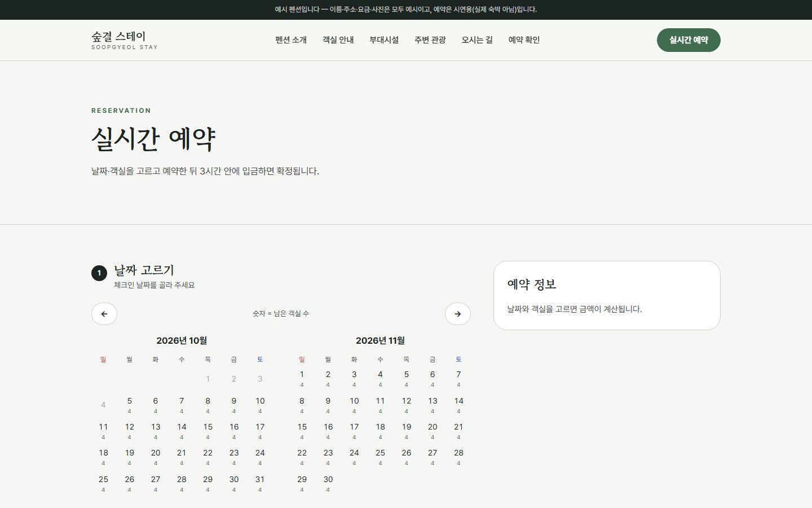This screenshot has width=812, height=508.
Task: Go to the 부대시설 page
Action: click(x=384, y=40)
